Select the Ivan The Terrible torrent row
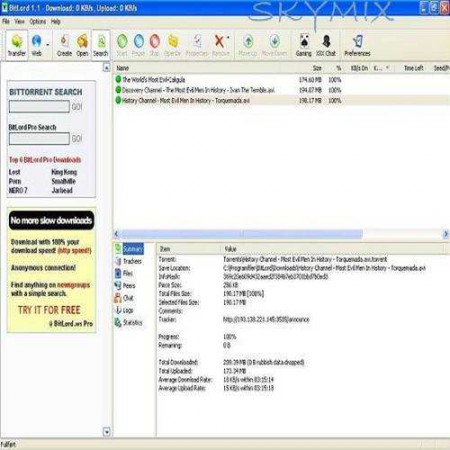 tap(281, 90)
